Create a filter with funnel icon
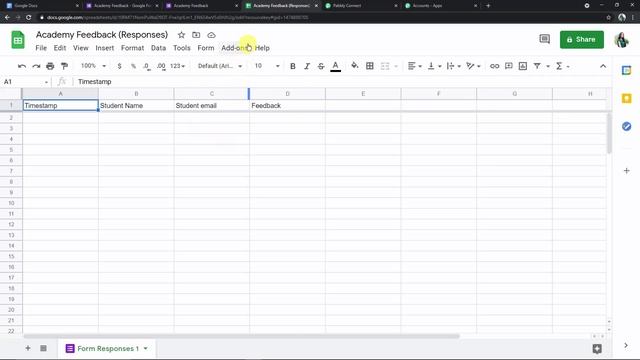Viewport: 640px width, 360px height. (x=537, y=66)
